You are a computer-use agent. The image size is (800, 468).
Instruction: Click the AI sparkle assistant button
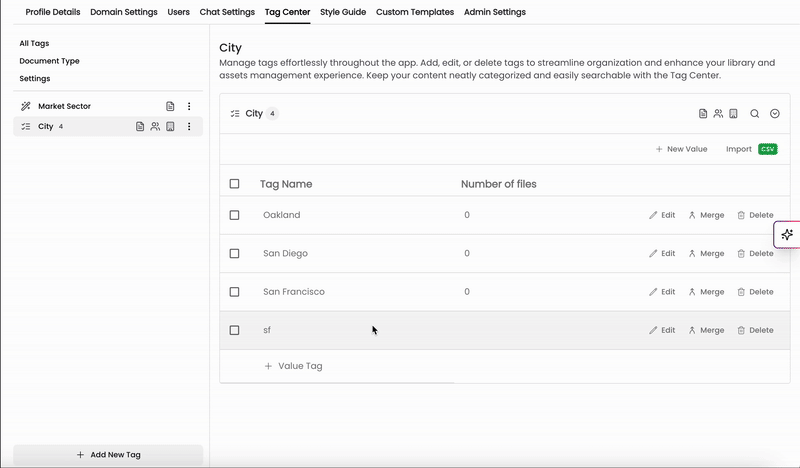[787, 235]
